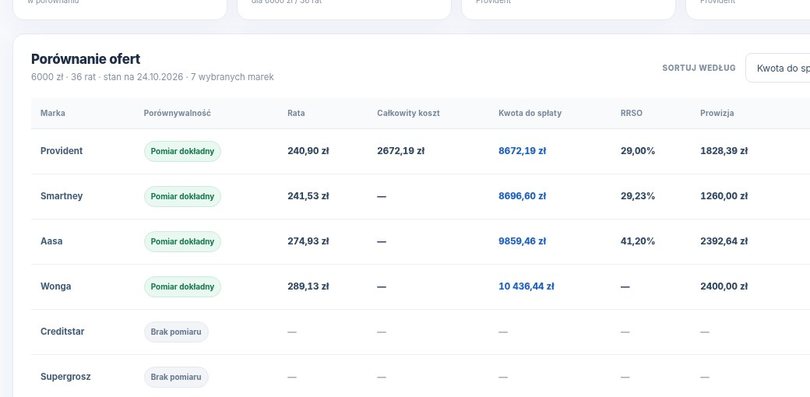
Task: Open the repayment amount 10 436,44 zł
Action: pyautogui.click(x=526, y=287)
